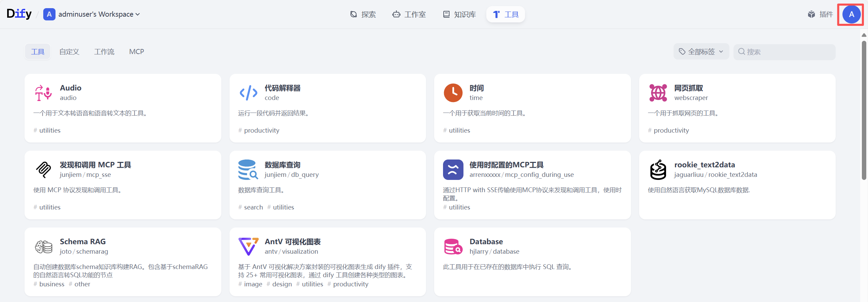Click the junjiem / mcp_sse label
The width and height of the screenshot is (868, 302).
(85, 174)
